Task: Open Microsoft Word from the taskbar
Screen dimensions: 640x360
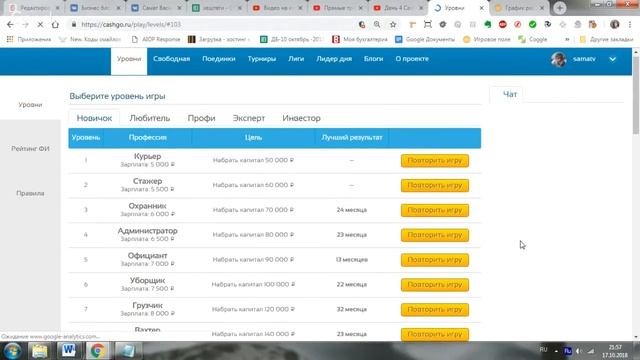Action: point(68,351)
